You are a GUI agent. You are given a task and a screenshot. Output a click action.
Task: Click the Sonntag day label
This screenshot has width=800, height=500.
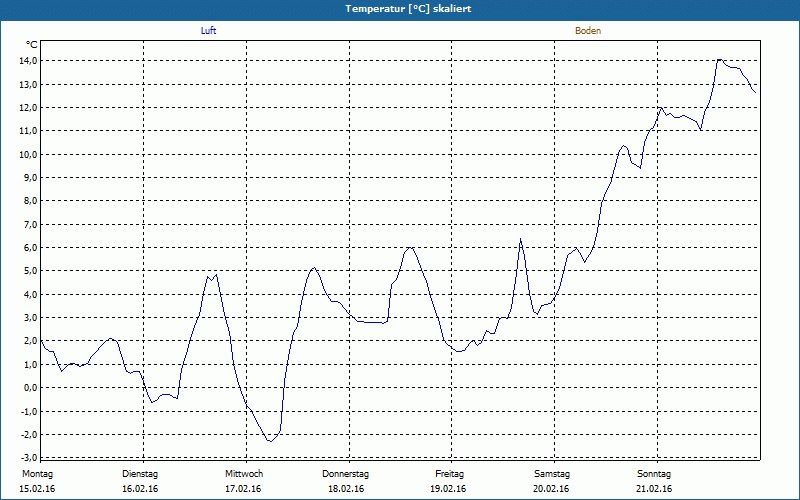click(x=654, y=474)
